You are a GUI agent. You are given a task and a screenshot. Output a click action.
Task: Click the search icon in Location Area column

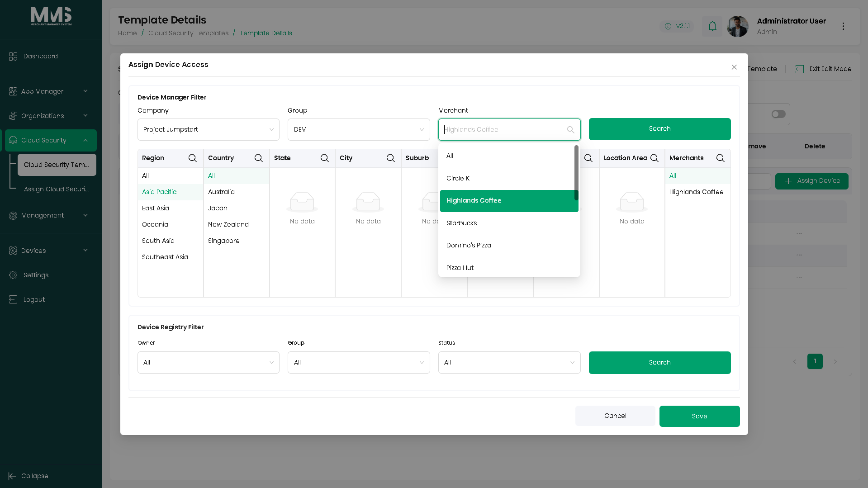pos(654,158)
